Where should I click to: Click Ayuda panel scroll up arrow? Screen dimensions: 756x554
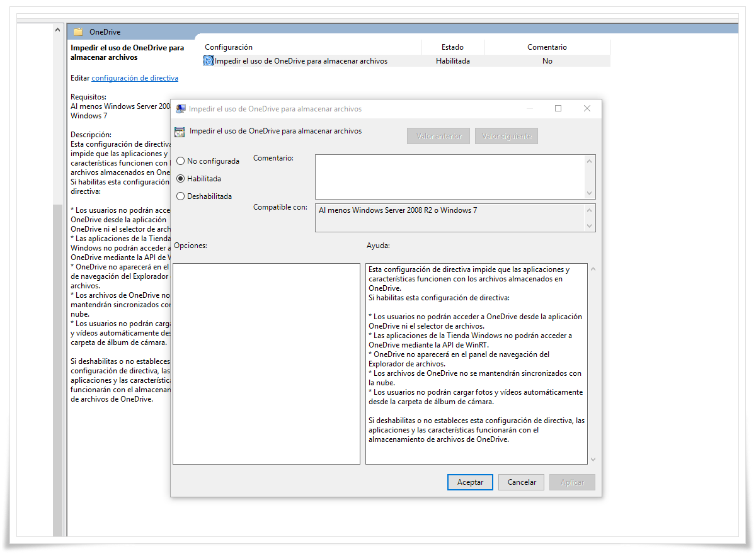coord(593,269)
